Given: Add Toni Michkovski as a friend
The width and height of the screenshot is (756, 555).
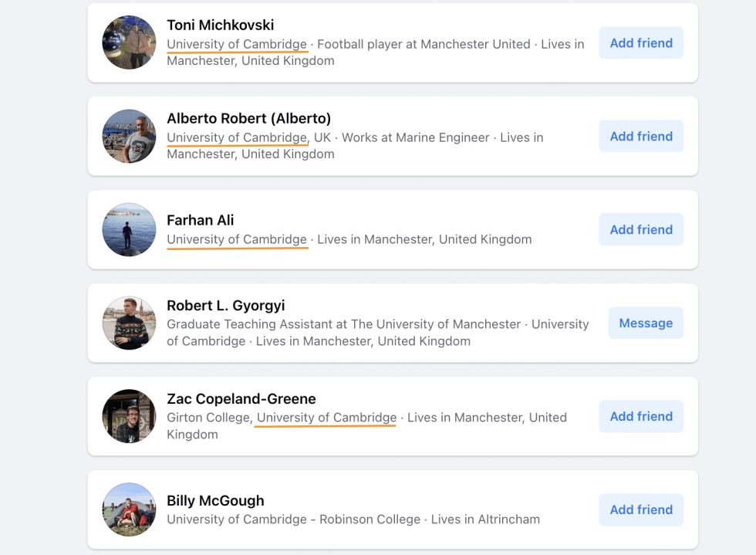Looking at the screenshot, I should [641, 42].
